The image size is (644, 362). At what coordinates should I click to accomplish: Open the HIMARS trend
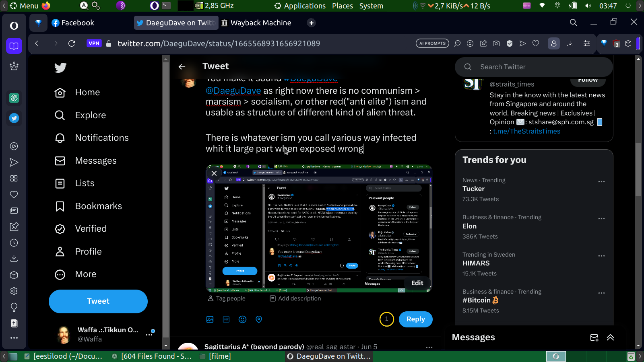(x=476, y=263)
